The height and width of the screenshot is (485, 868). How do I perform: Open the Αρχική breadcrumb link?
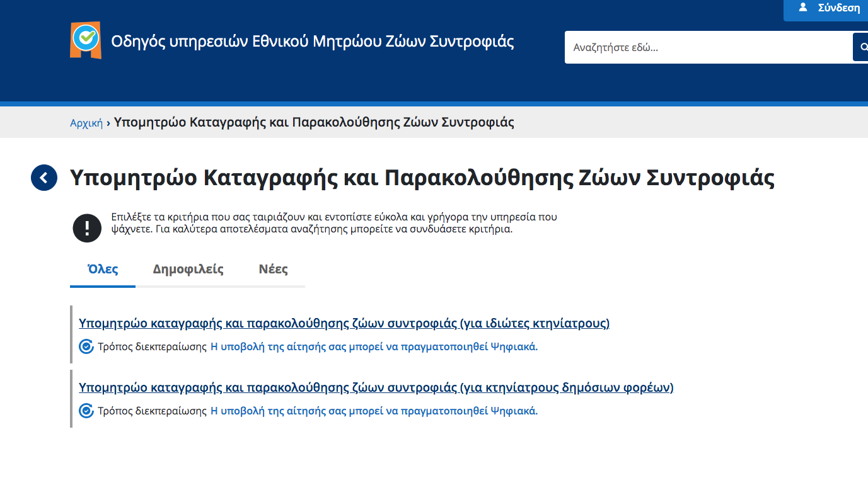pyautogui.click(x=86, y=123)
